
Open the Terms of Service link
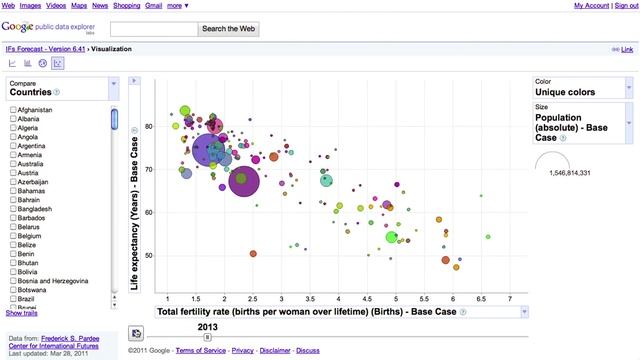pos(200,351)
